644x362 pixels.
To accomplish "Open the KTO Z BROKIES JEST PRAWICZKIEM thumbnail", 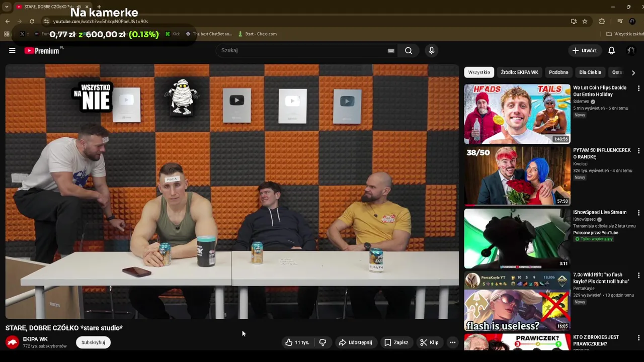I will point(517,342).
